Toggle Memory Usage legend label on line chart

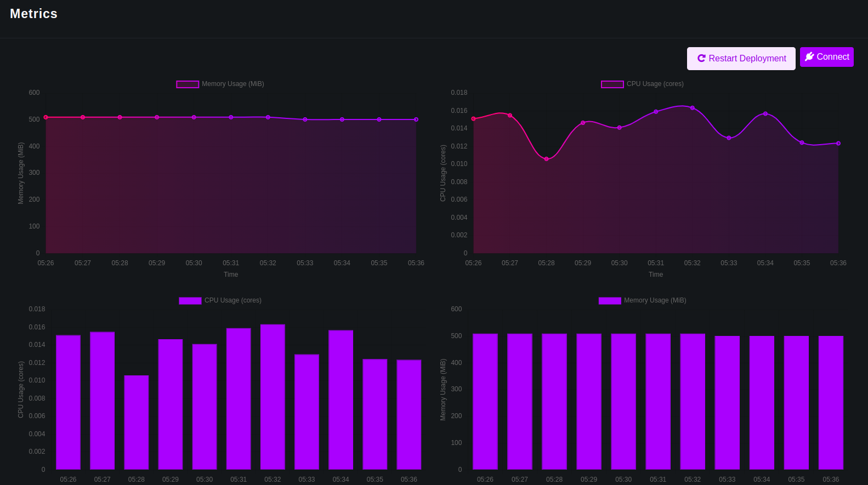tap(232, 84)
